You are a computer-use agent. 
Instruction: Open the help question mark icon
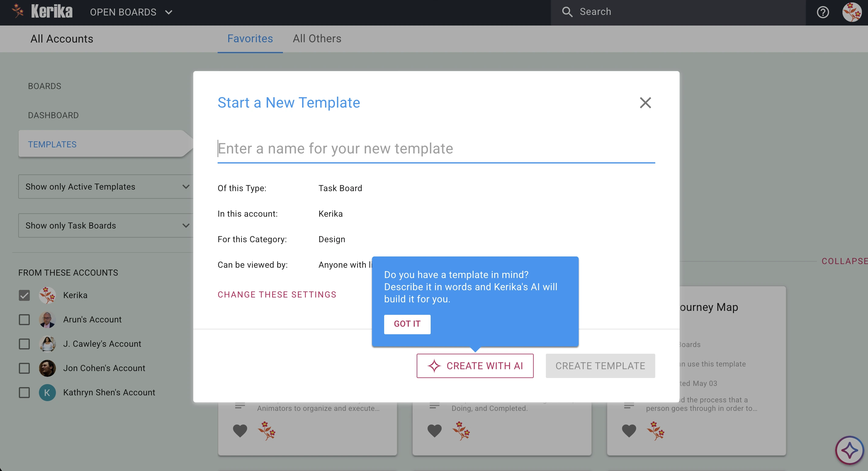pos(823,12)
